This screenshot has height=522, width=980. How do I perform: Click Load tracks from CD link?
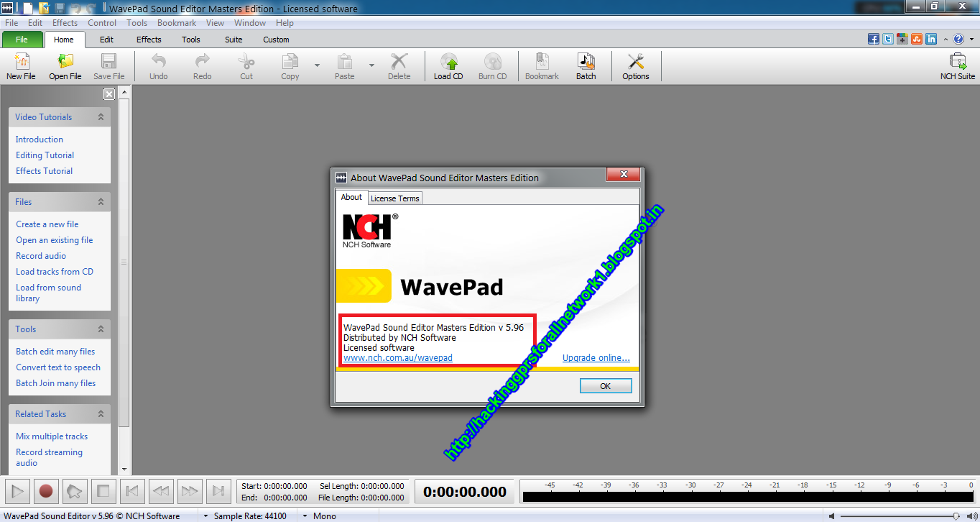(x=55, y=272)
